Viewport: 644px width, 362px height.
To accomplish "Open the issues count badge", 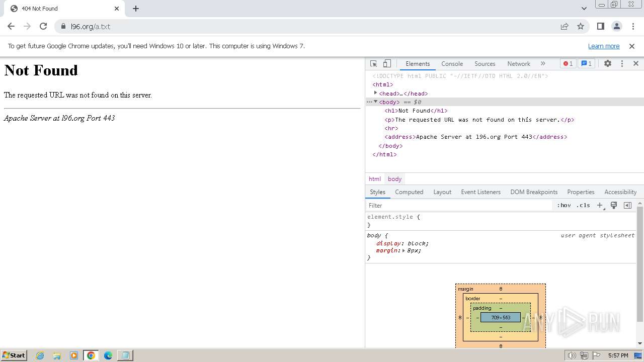I will click(x=587, y=63).
